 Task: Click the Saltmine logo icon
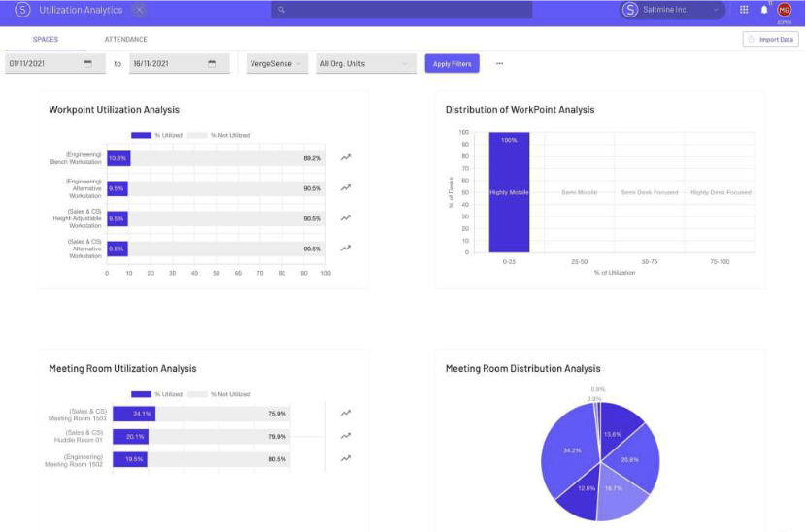(x=21, y=10)
